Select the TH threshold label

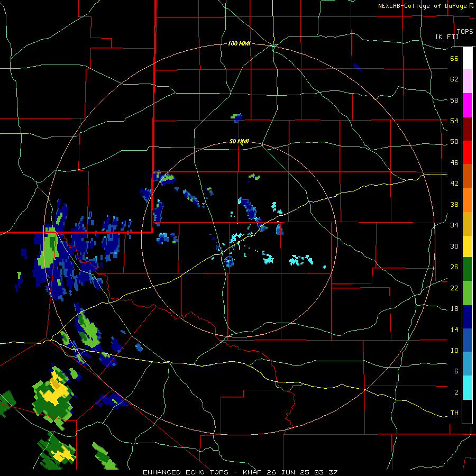pos(454,413)
